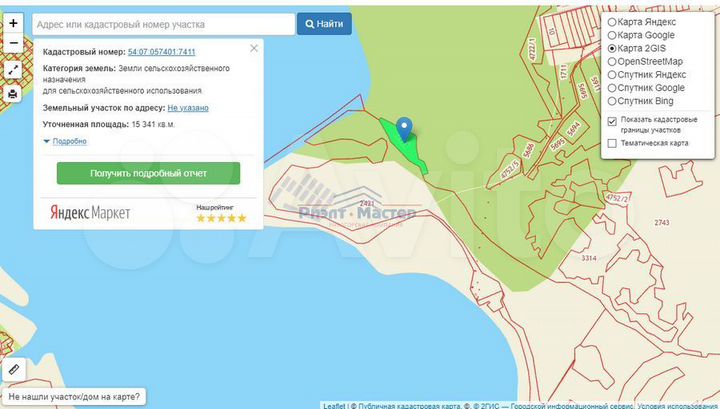Screen dimensions: 720x409
Task: Select Карта Google radio option
Action: (612, 35)
